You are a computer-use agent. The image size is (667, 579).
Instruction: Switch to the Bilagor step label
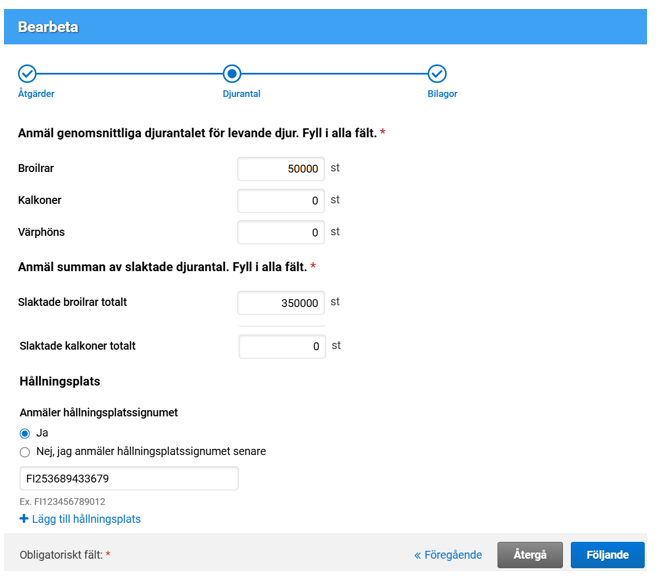442,94
